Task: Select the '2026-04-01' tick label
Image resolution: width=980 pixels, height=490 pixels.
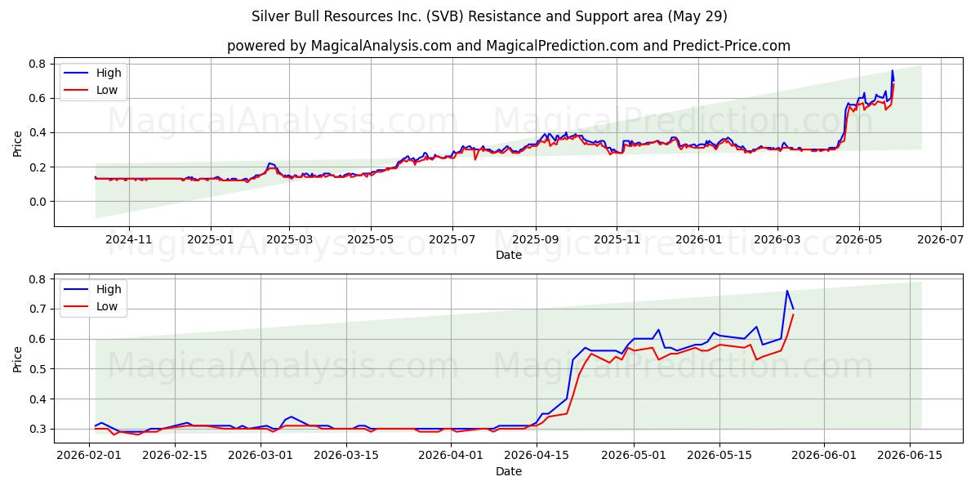Action: [x=451, y=456]
